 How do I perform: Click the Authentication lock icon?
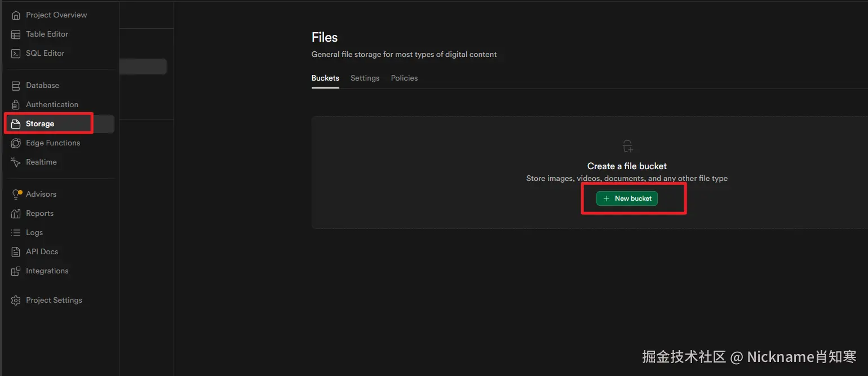(x=16, y=105)
